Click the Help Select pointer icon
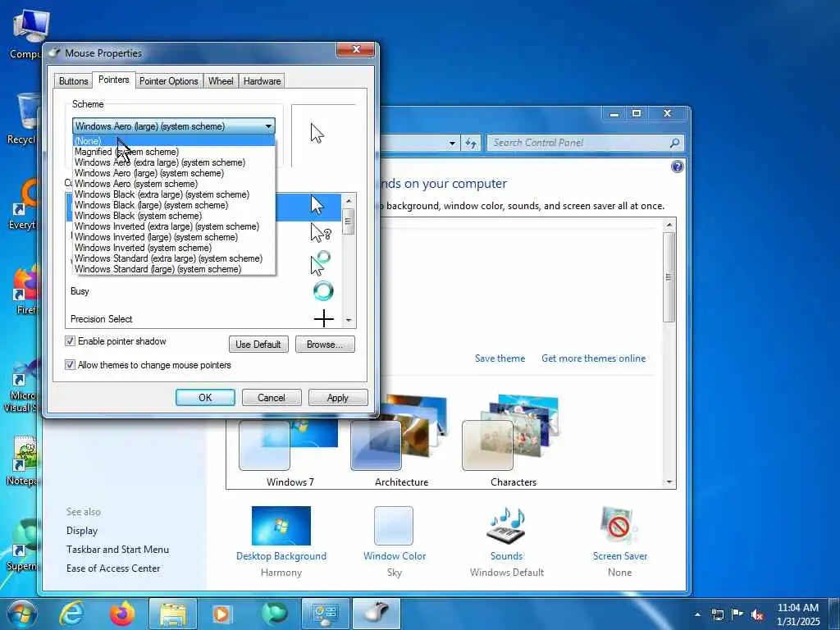The width and height of the screenshot is (840, 630). (x=321, y=234)
